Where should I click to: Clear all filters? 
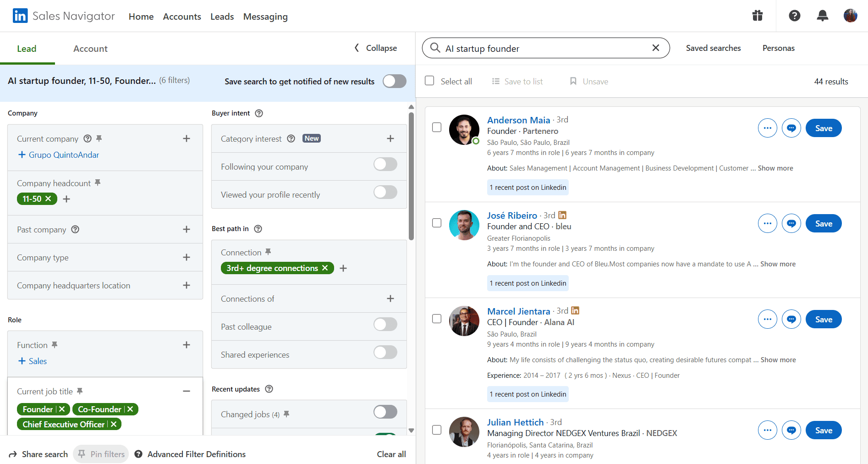point(391,454)
